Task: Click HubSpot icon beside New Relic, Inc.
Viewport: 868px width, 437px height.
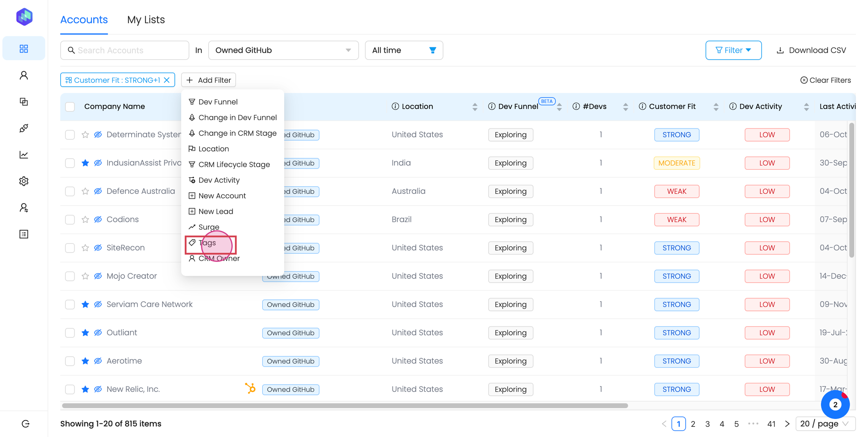Action: (x=250, y=388)
